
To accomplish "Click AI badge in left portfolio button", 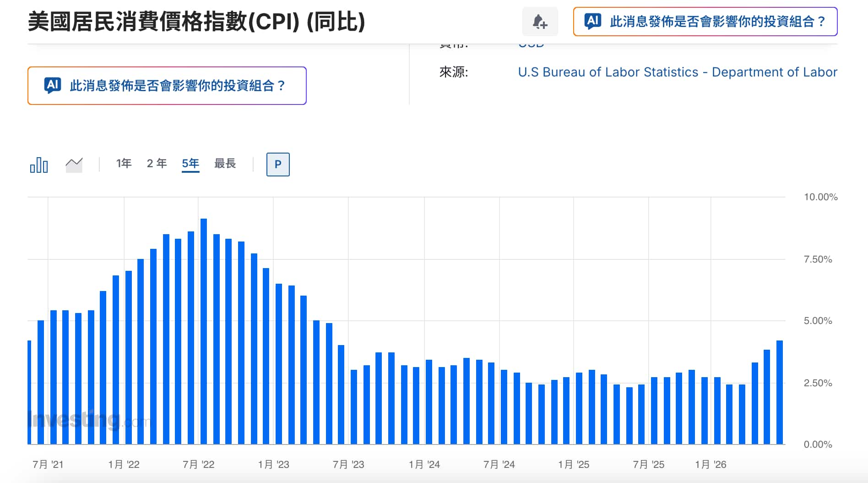I will pos(53,85).
